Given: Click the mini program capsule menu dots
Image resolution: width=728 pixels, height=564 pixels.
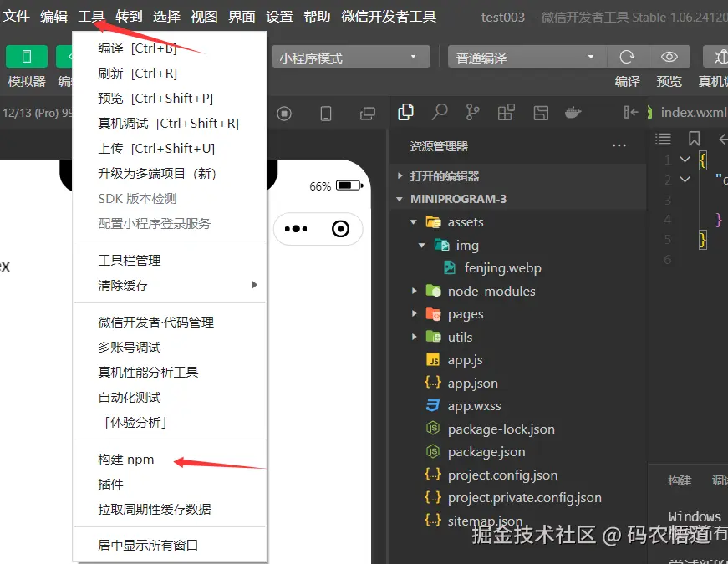Looking at the screenshot, I should coord(296,229).
